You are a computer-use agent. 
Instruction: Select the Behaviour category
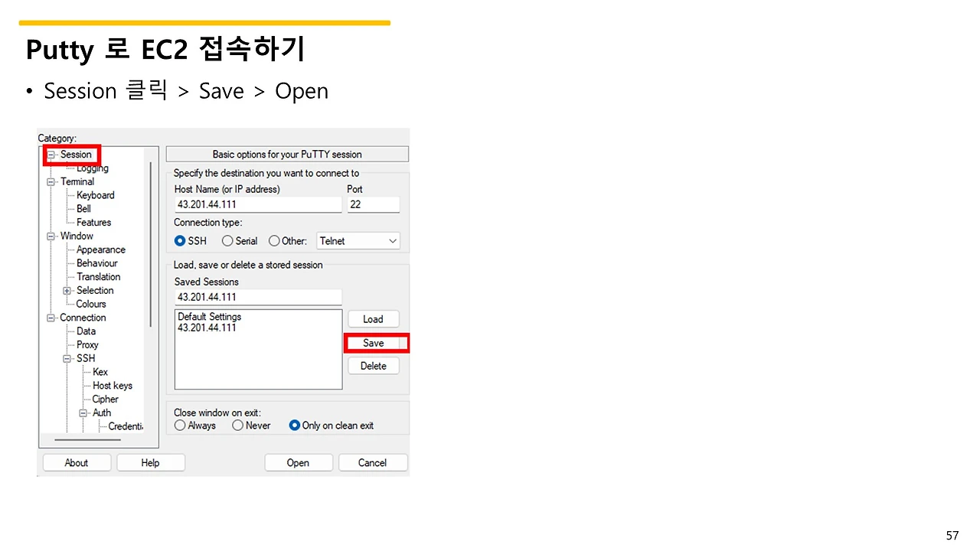(x=97, y=263)
